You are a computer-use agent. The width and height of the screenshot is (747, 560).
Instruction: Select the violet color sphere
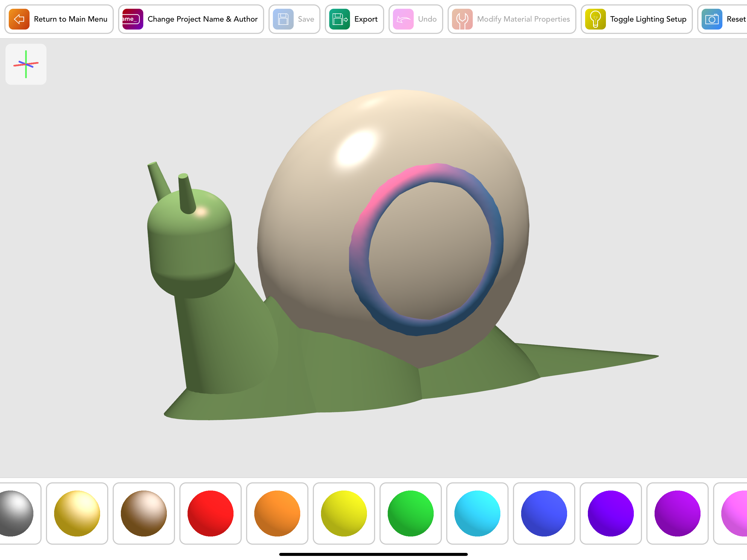point(611,514)
